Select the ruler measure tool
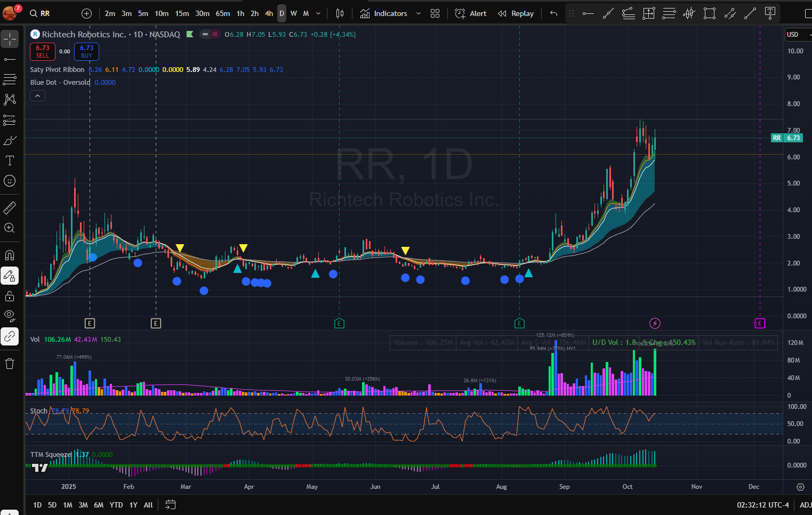 [x=10, y=207]
